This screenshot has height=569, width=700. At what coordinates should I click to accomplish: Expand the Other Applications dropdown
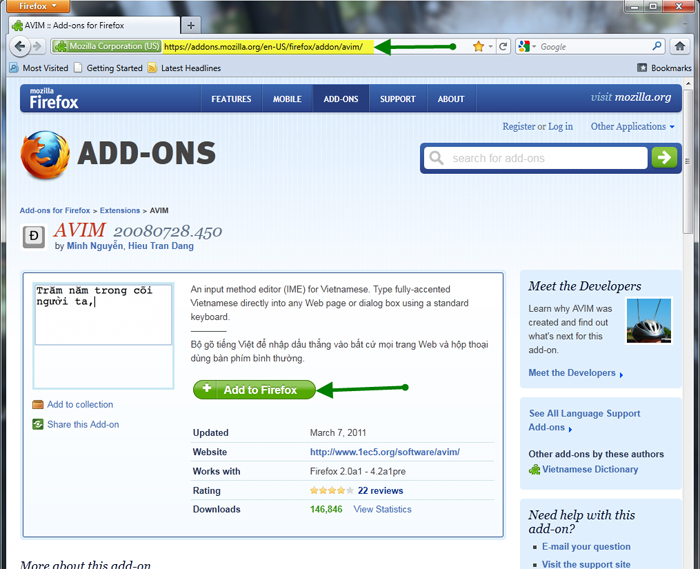tap(632, 126)
